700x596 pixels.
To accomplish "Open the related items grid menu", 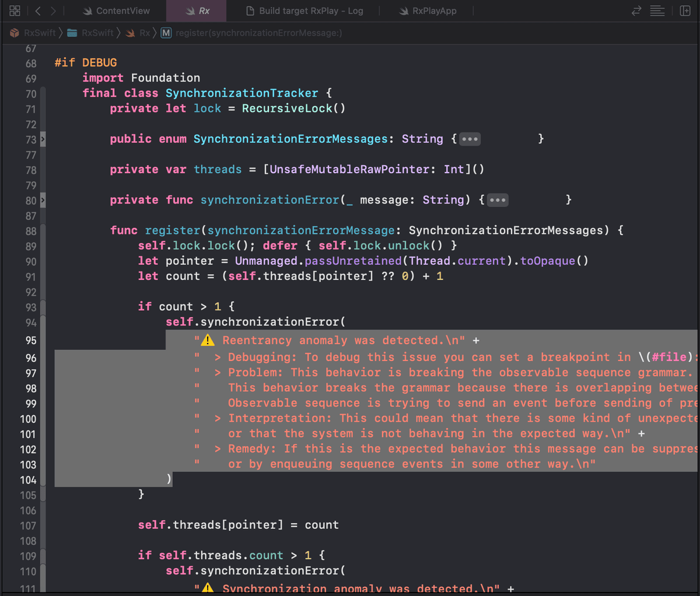I will 15,10.
